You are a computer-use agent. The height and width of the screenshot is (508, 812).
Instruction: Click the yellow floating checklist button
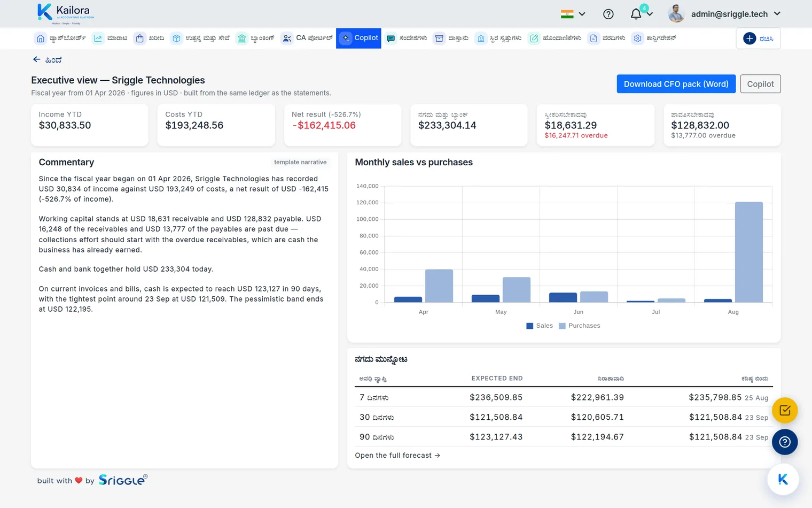pyautogui.click(x=785, y=411)
